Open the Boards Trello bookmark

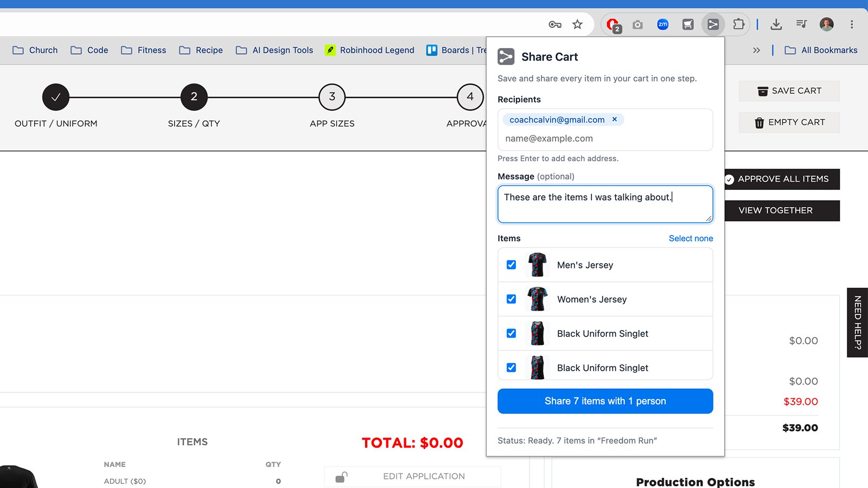tap(456, 50)
